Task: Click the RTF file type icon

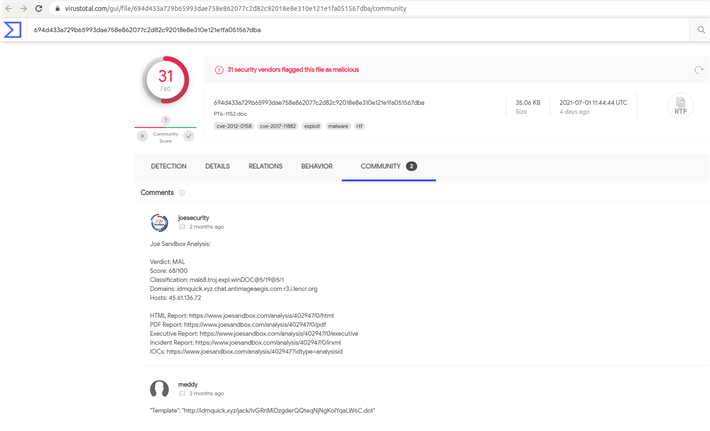Action: pos(681,105)
